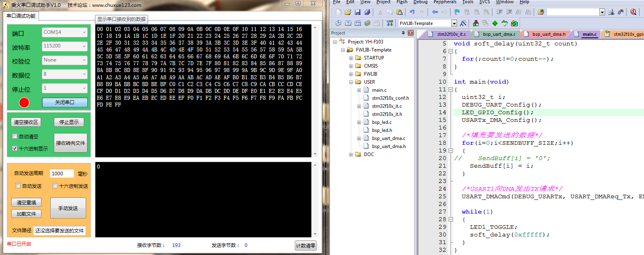Click the 清空接收区 button

click(x=26, y=122)
